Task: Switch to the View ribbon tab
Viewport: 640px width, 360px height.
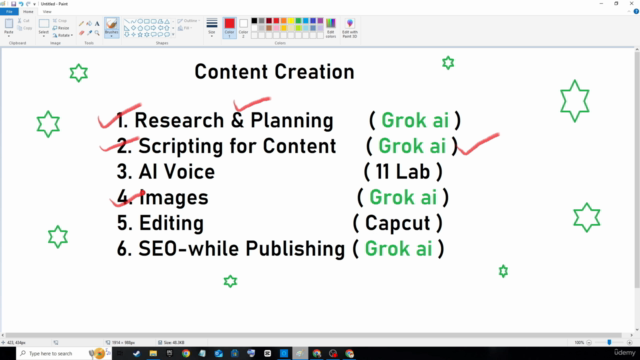Action: click(47, 11)
